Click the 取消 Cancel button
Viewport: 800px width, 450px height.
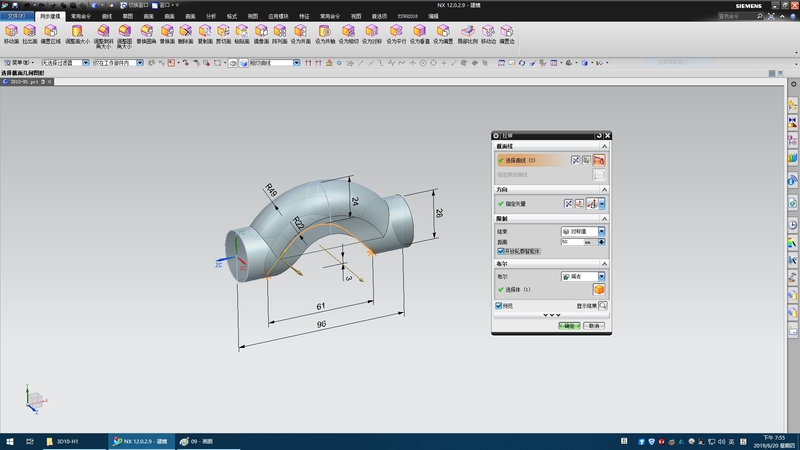(594, 326)
